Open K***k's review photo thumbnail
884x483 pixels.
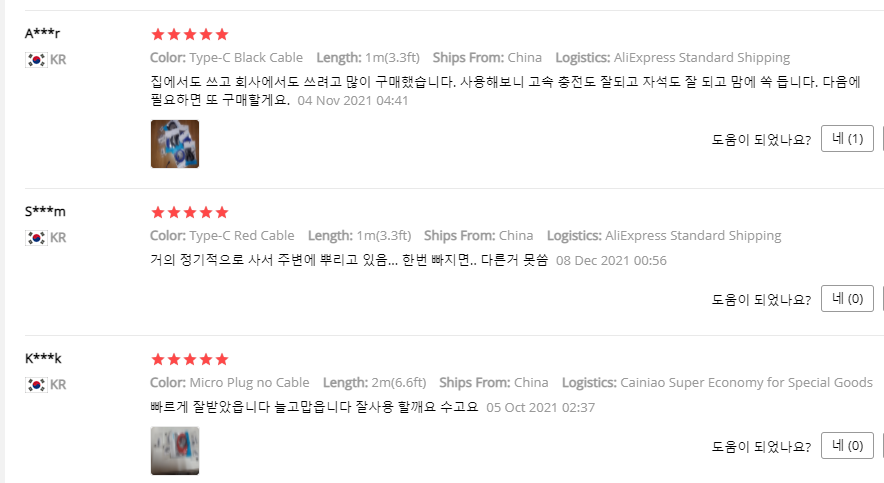175,451
